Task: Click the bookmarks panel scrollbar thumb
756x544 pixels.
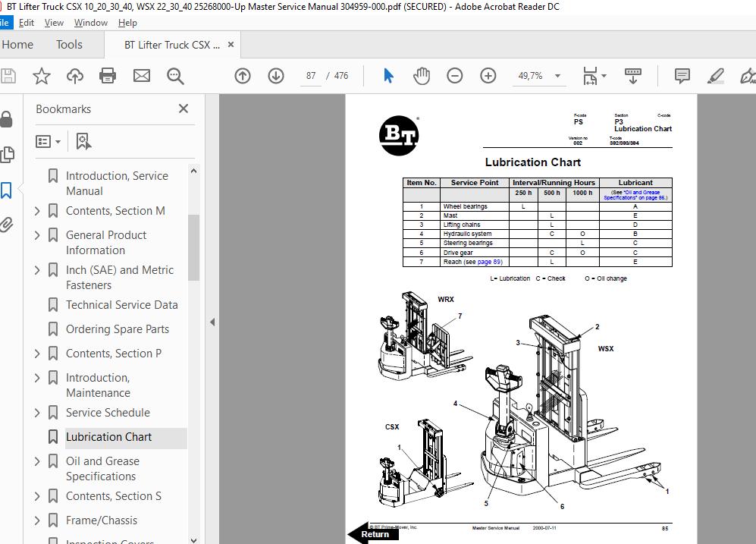Action: (x=194, y=247)
